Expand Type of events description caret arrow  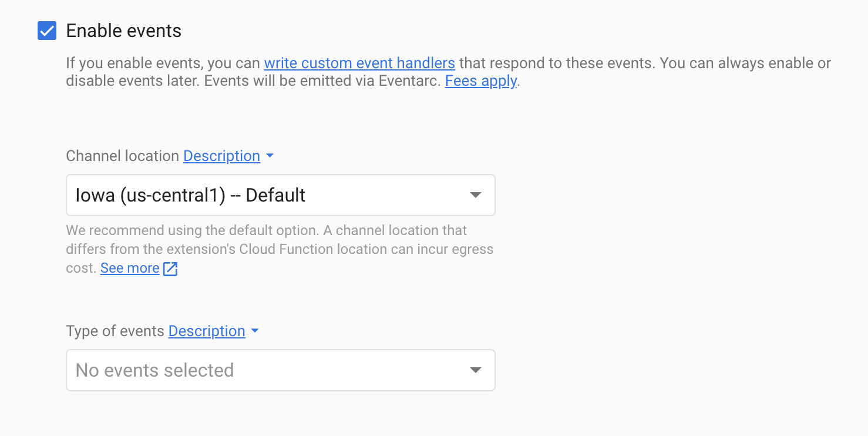pos(255,331)
